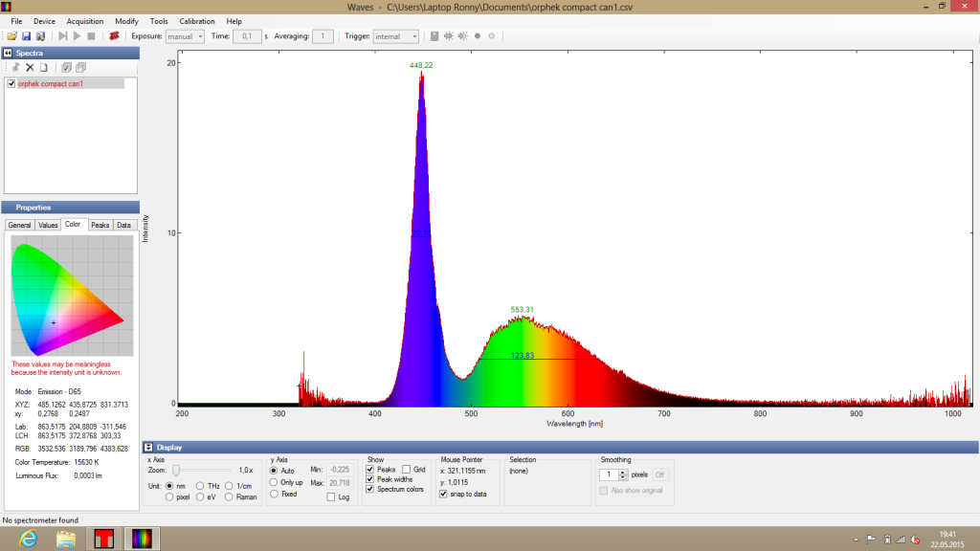The image size is (980, 551).
Task: Collapse the Spectra panel with arrows icon
Action: [x=8, y=54]
